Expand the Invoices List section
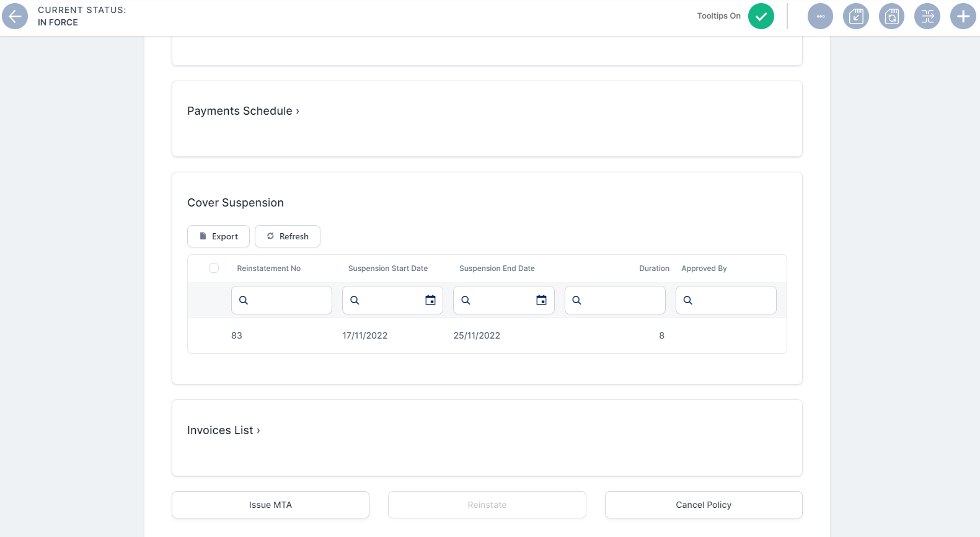This screenshot has width=980, height=537. 223,430
